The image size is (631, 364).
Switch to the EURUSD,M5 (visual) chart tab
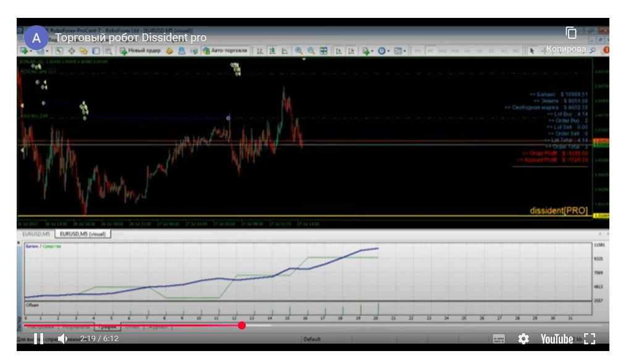pyautogui.click(x=83, y=234)
